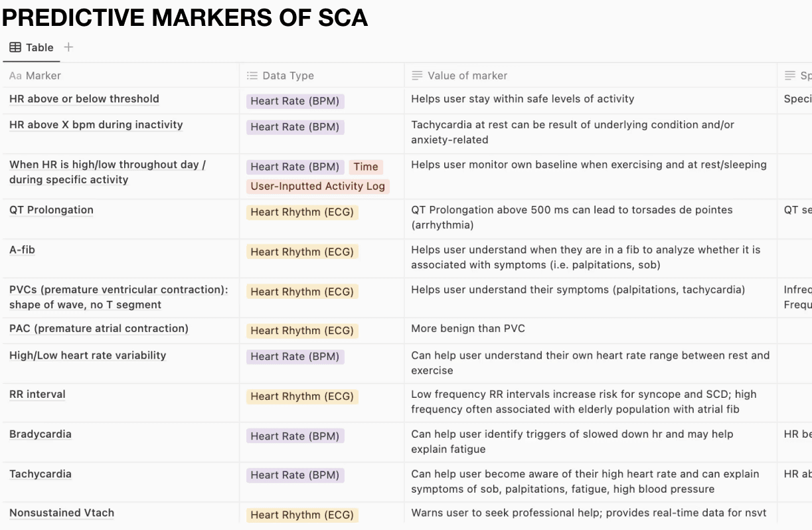Open the Value of marker column menu

click(590, 76)
